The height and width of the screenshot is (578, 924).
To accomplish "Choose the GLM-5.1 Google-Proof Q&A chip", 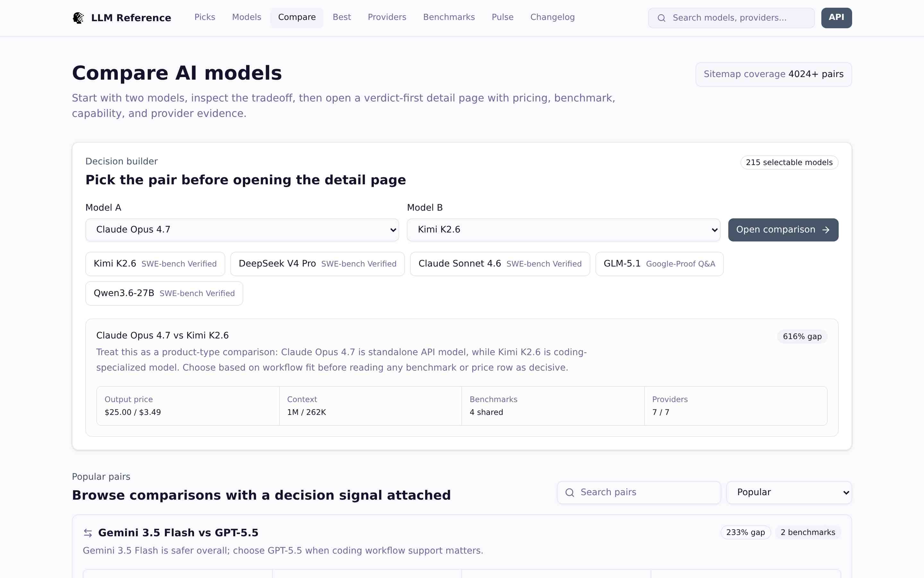I will (x=659, y=264).
